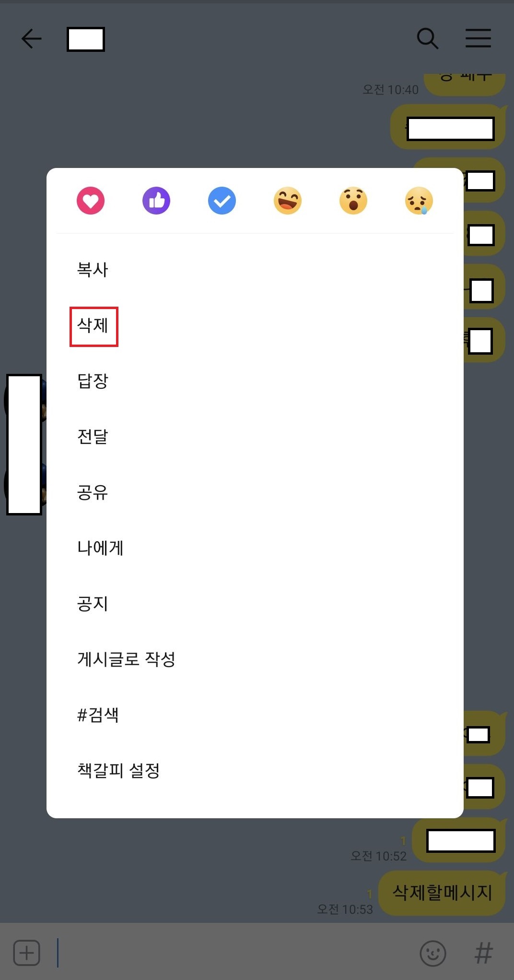React with the blue checkmark icon
Screen dimensions: 514x980
[x=222, y=201]
